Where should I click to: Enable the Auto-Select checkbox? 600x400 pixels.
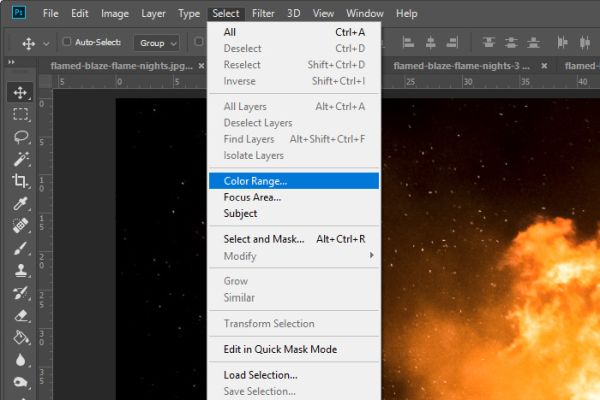tap(67, 42)
